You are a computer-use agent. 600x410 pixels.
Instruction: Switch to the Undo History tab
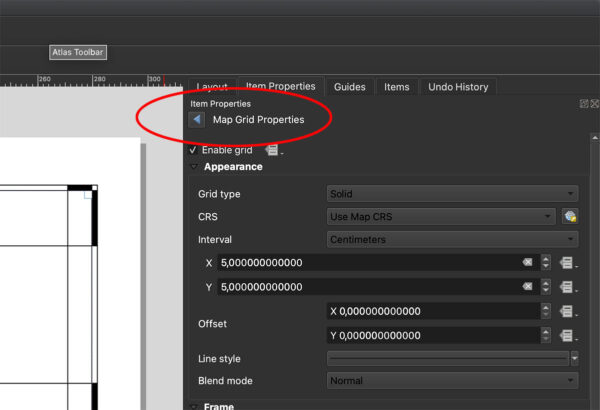point(458,87)
